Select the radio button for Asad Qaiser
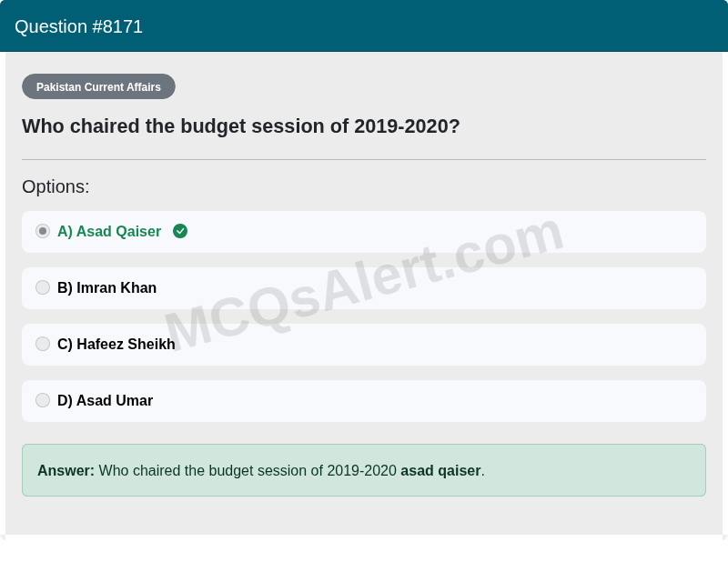This screenshot has width=728, height=562. (x=43, y=231)
